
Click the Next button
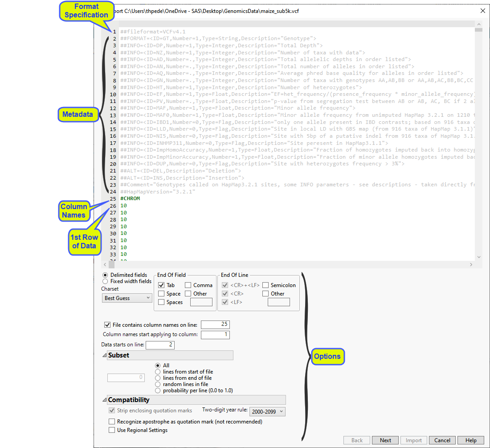pyautogui.click(x=385, y=440)
